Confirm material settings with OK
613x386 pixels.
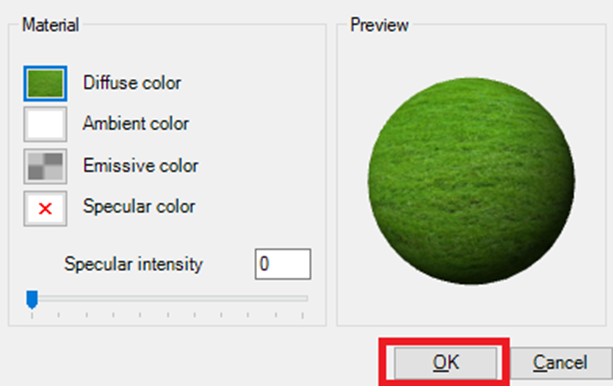coord(446,363)
